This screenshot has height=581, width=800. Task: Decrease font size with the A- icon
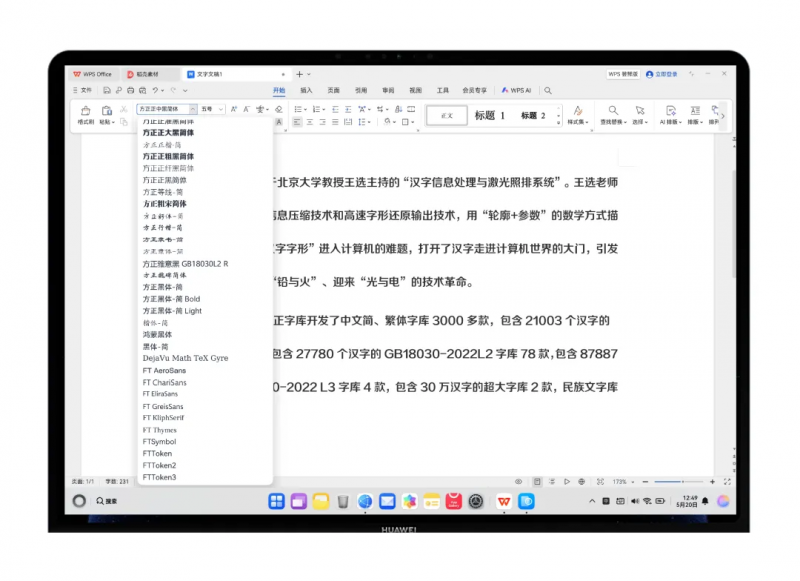pyautogui.click(x=246, y=109)
